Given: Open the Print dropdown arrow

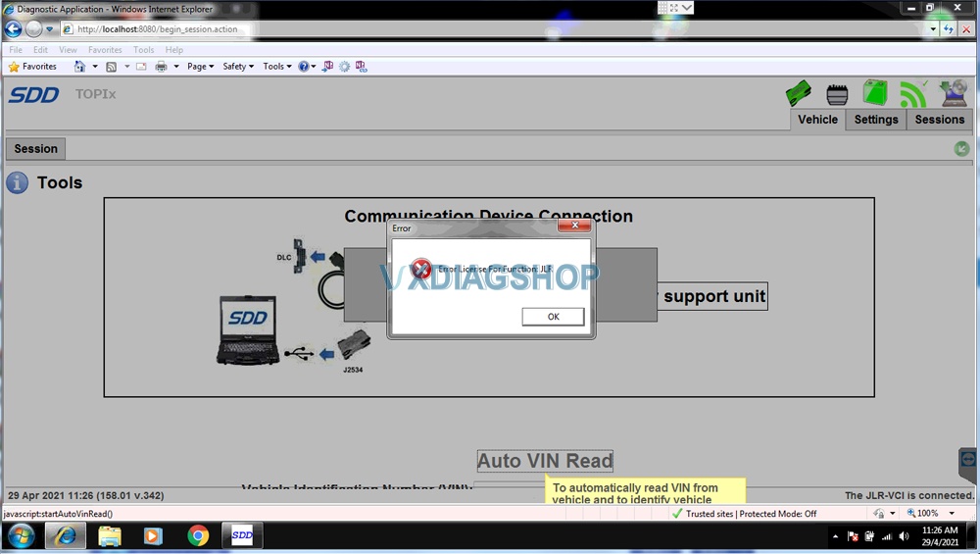Looking at the screenshot, I should (176, 67).
